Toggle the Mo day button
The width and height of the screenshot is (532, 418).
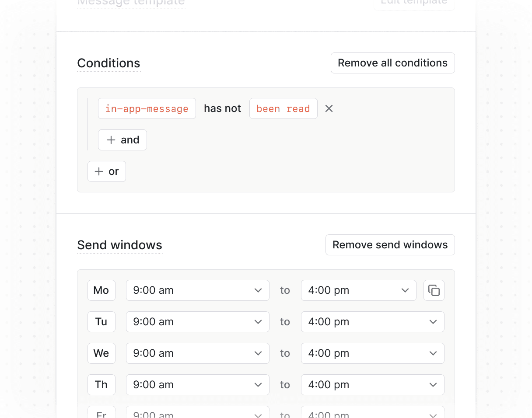(x=101, y=290)
